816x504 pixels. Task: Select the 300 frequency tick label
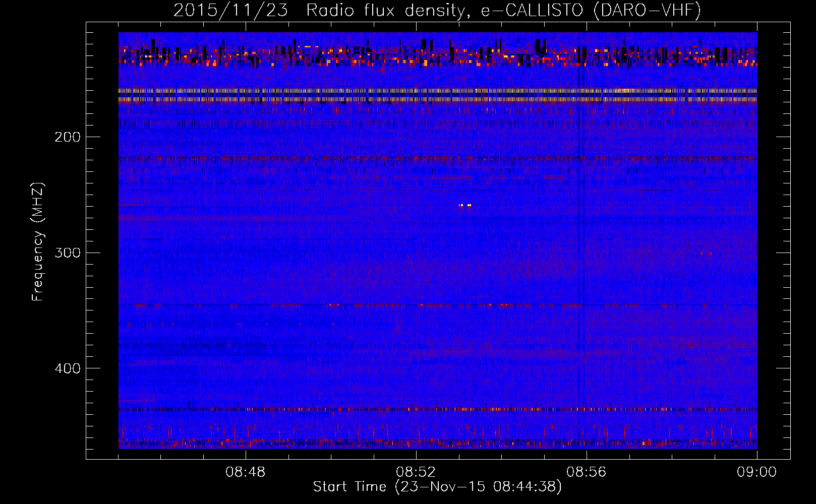[68, 253]
